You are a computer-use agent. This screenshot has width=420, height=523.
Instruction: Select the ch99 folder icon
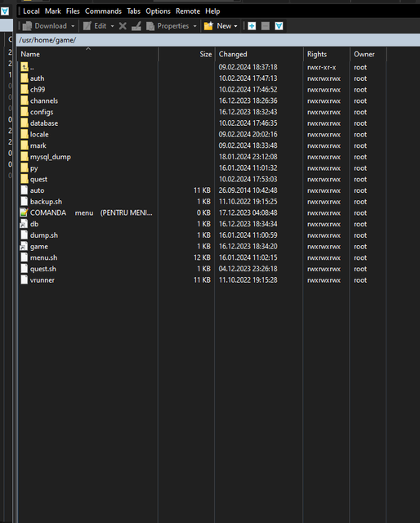[x=25, y=89]
